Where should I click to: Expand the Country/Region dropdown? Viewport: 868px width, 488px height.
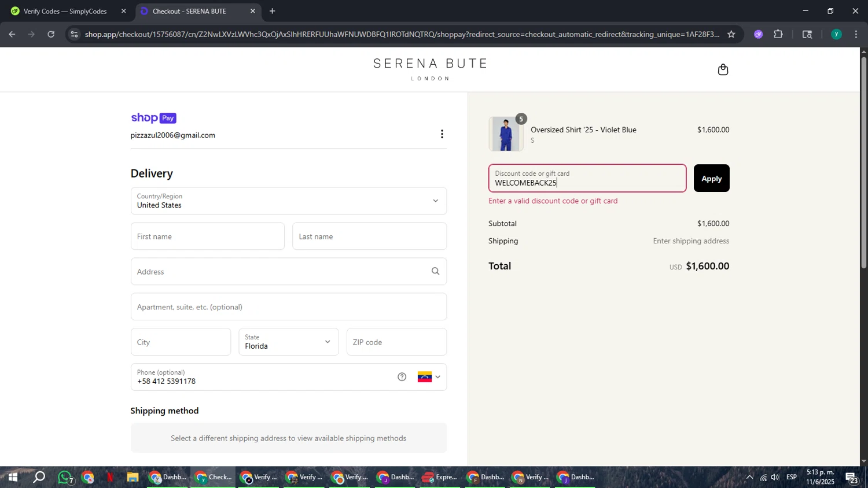pyautogui.click(x=289, y=201)
